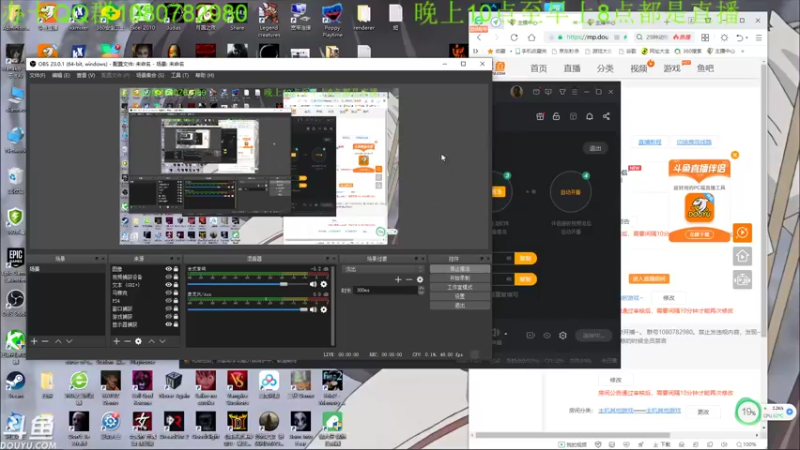Move scene up in scenes panel
The width and height of the screenshot is (800, 450).
(x=58, y=341)
